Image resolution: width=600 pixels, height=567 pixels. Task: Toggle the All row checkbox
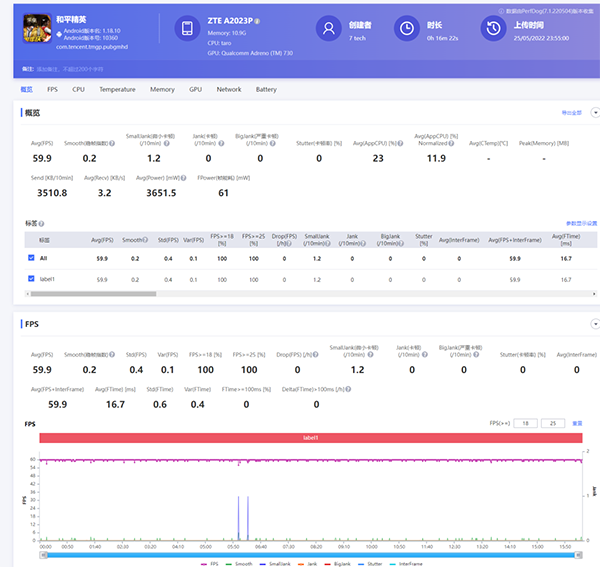pos(32,258)
